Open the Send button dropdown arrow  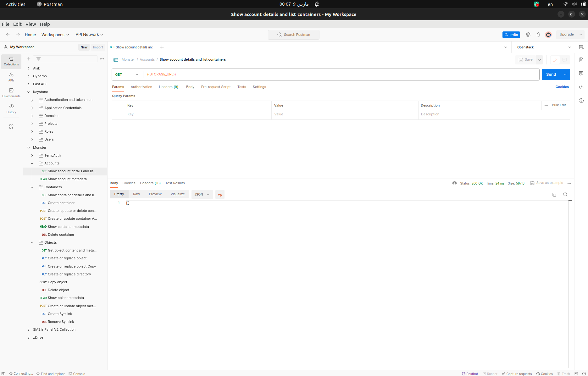[565, 75]
